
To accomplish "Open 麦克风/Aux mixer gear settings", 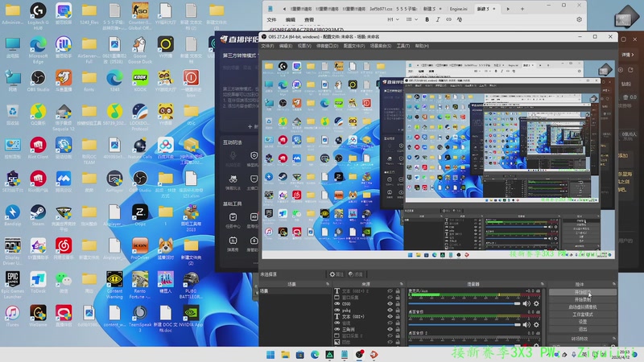I will coord(536,304).
